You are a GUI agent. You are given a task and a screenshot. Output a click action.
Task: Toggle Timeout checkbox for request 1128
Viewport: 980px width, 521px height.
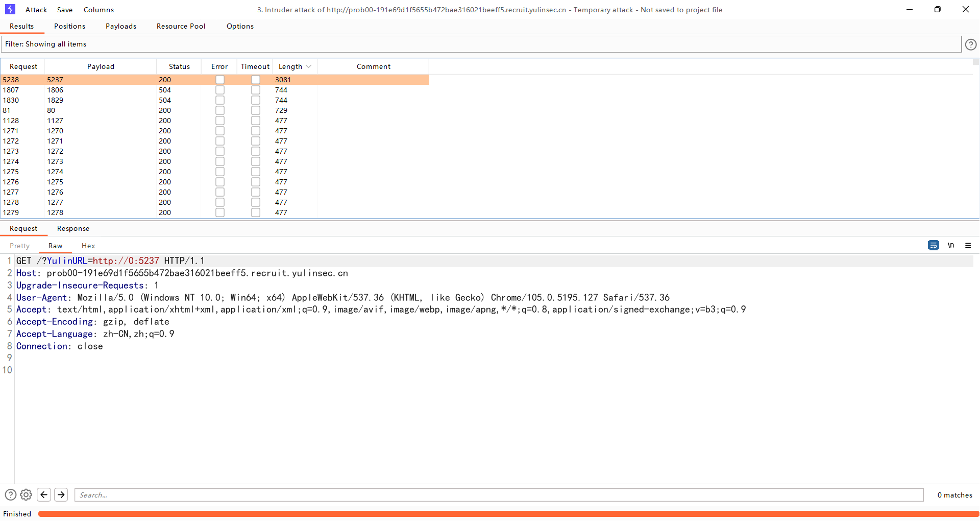[256, 121]
